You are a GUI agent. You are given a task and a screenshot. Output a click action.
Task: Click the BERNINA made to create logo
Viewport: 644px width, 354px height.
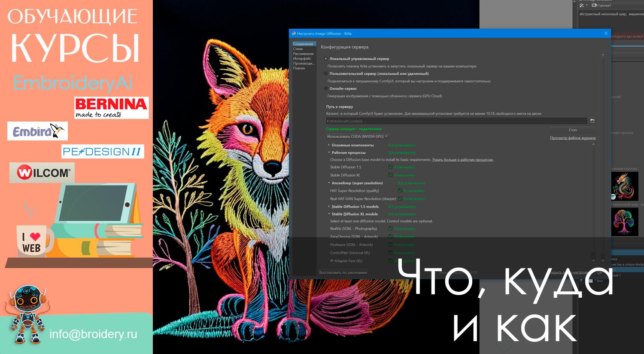pyautogui.click(x=112, y=108)
